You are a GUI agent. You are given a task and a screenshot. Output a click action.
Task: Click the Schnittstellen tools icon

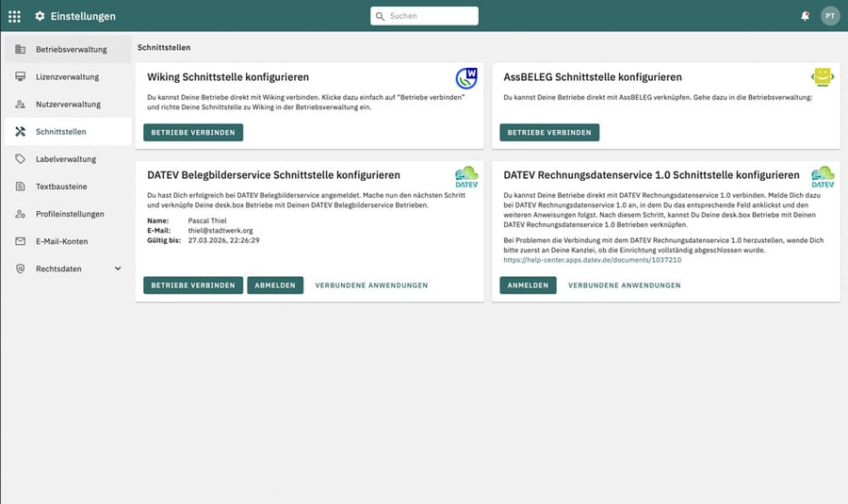coord(21,131)
